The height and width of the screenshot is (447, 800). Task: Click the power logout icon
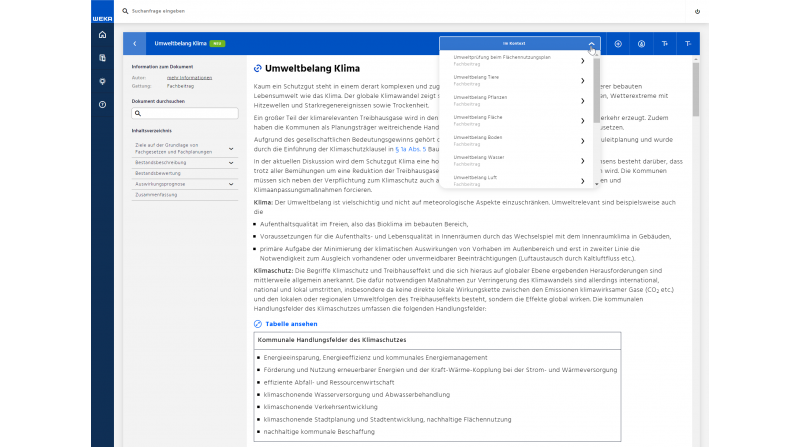(697, 11)
